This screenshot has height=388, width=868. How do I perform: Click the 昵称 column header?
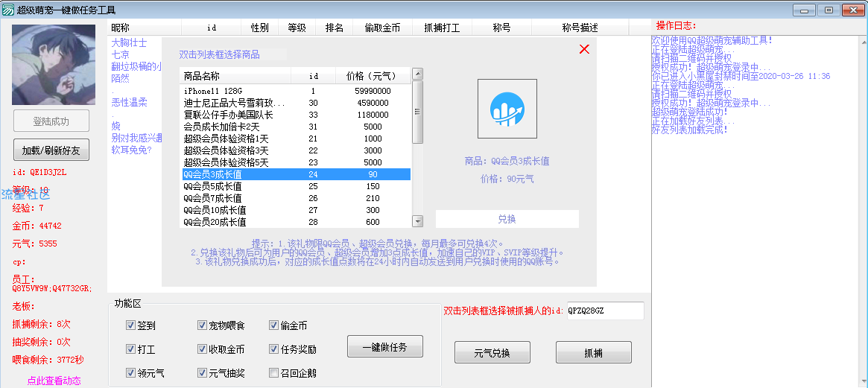point(144,28)
